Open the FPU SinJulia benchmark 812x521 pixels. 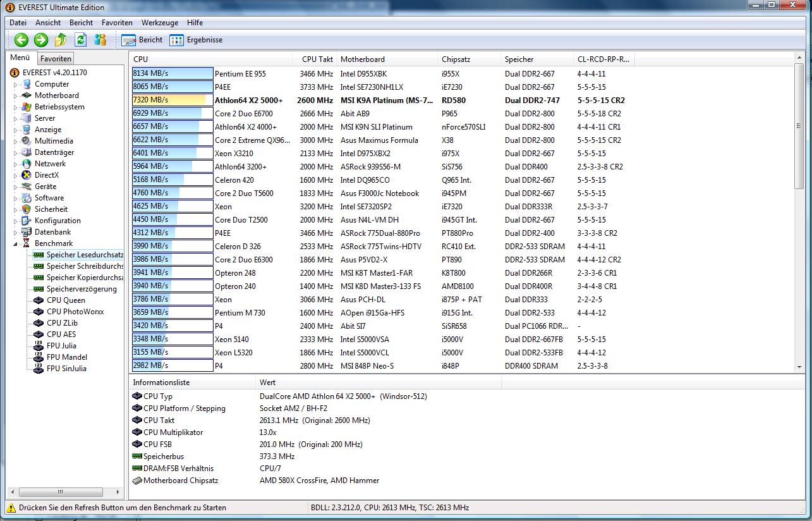pos(66,369)
